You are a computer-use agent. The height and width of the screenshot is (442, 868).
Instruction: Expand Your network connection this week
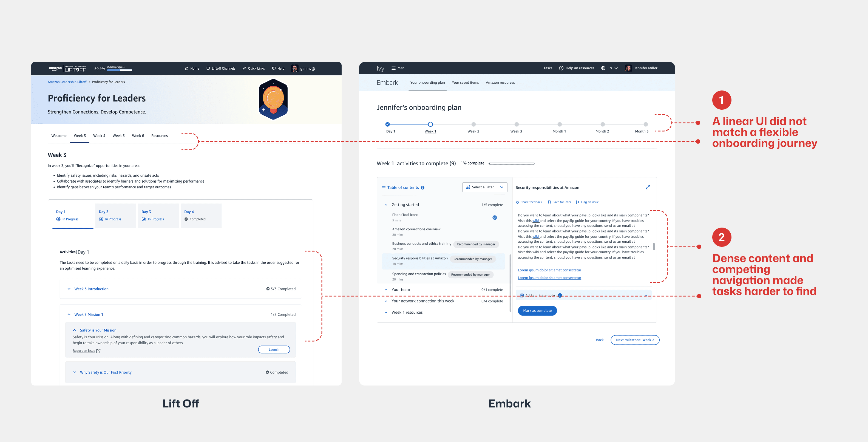pos(386,301)
